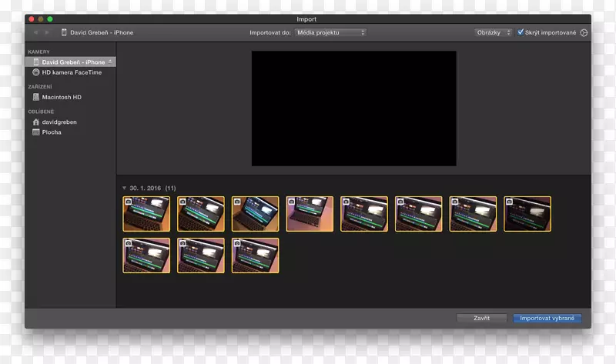616x364 pixels.
Task: Click the Zavřít button
Action: pyautogui.click(x=482, y=318)
